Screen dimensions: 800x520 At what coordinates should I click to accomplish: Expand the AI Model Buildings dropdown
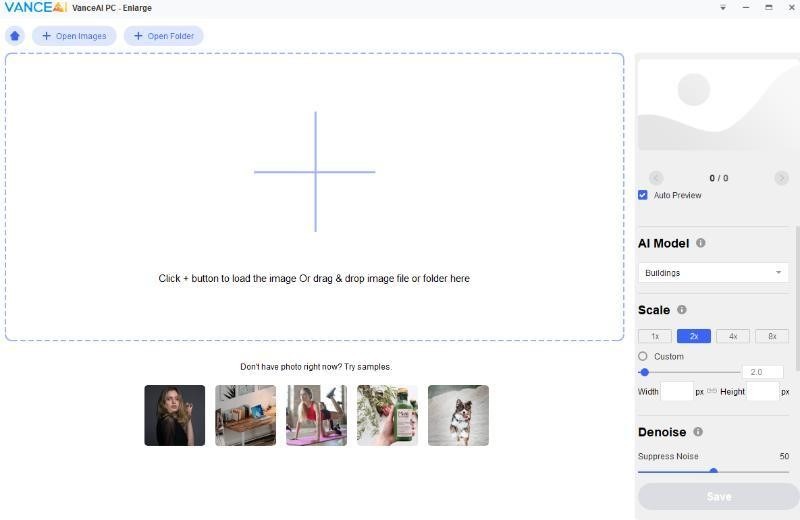(x=713, y=272)
